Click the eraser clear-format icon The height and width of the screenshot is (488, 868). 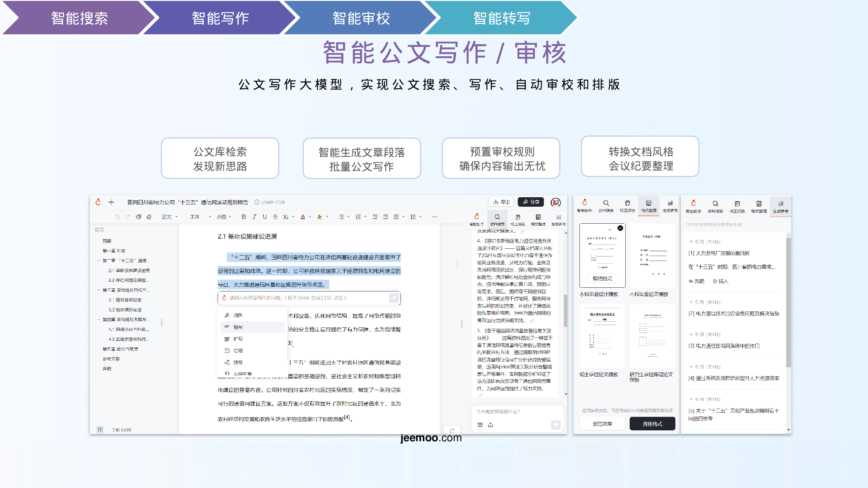click(149, 217)
